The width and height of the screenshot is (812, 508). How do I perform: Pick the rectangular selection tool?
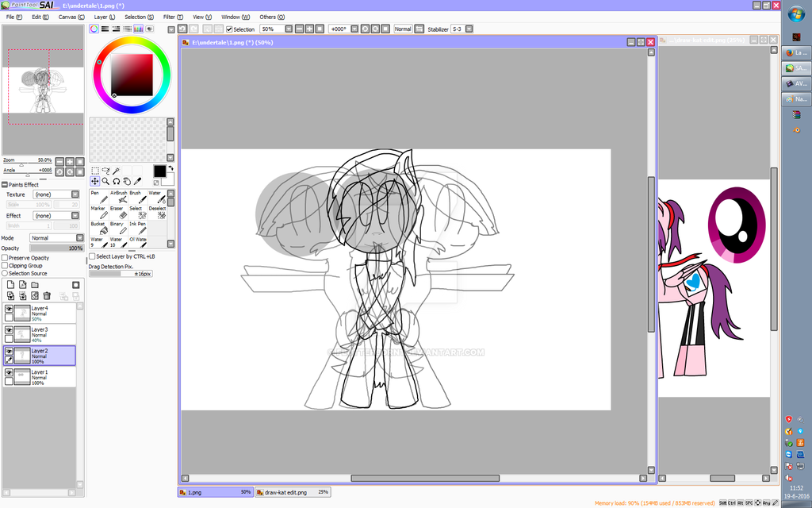tap(95, 171)
